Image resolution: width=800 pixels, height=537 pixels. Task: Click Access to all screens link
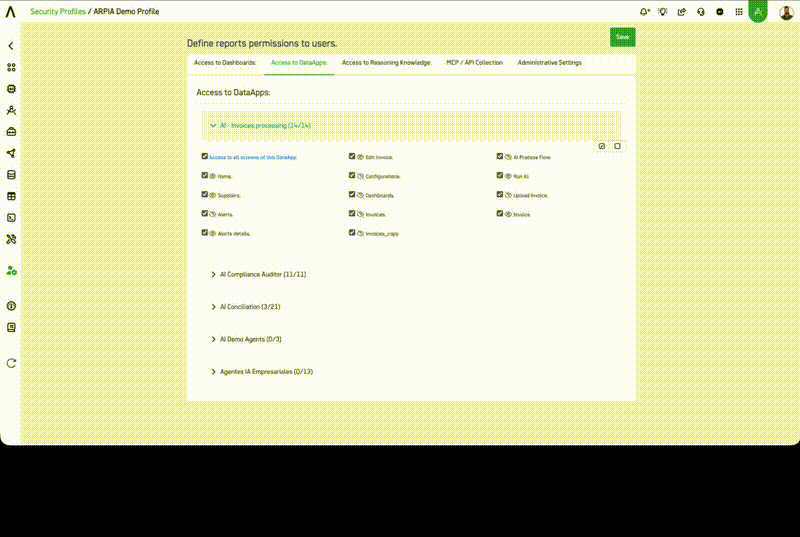253,157
